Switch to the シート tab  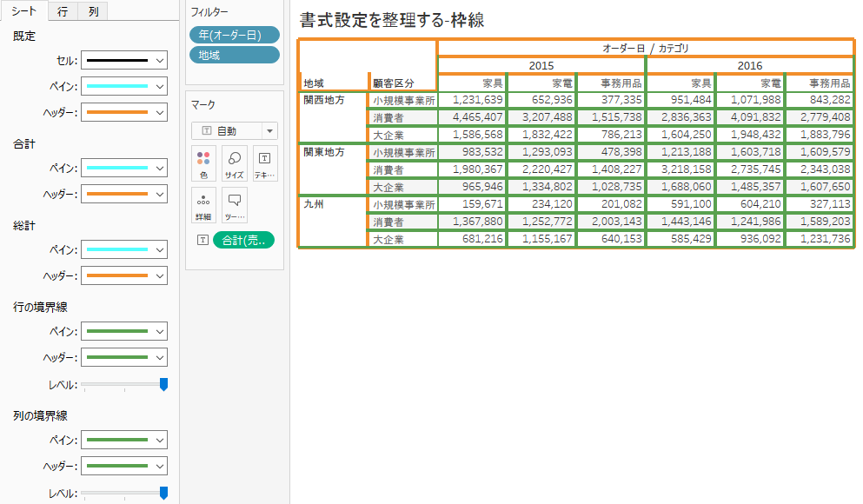[23, 11]
